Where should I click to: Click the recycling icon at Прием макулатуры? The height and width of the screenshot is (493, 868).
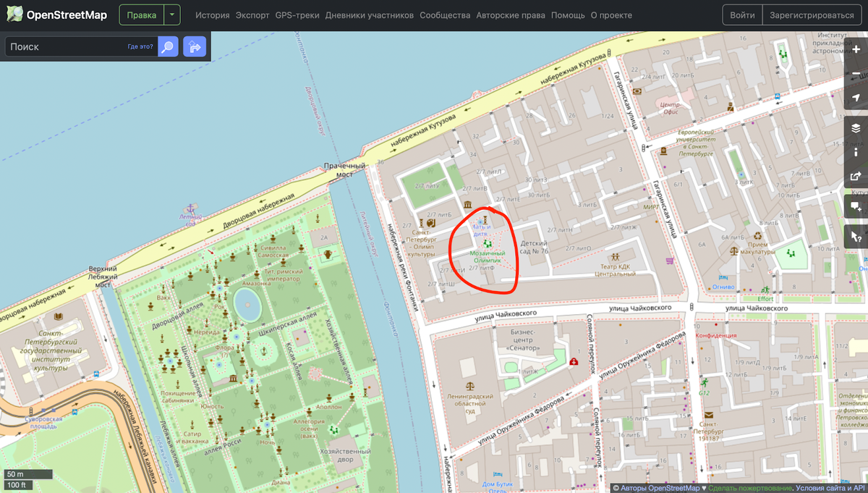757,235
